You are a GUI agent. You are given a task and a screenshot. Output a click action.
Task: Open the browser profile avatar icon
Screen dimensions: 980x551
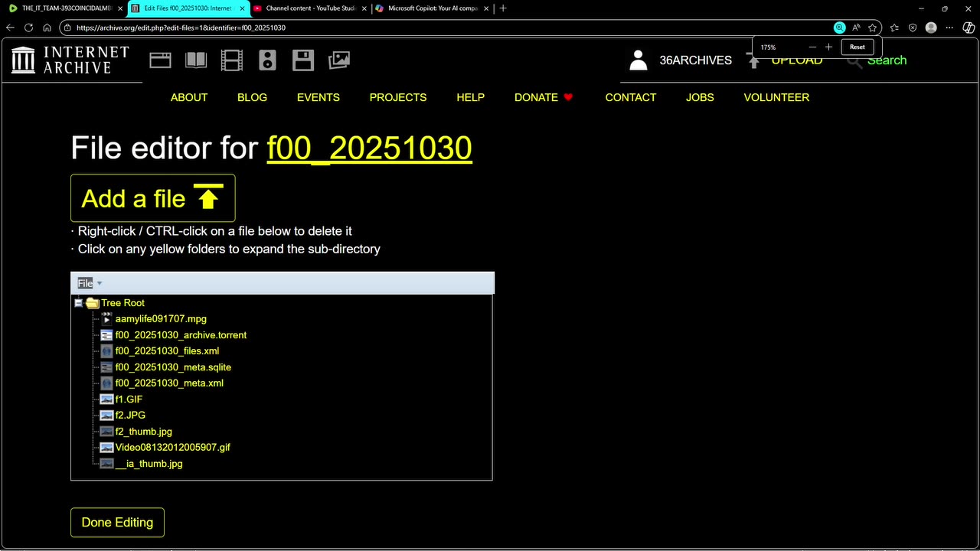[931, 28]
